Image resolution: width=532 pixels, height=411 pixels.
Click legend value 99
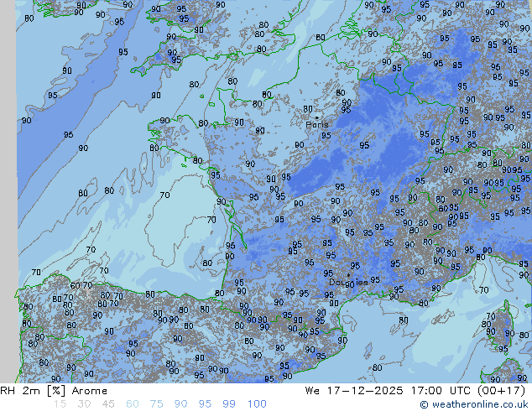(229, 404)
